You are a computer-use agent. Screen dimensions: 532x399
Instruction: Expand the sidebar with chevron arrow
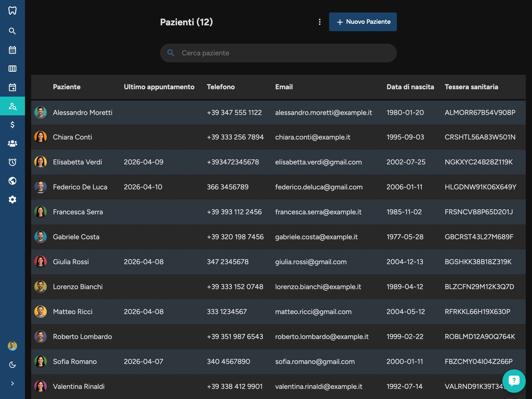(x=12, y=383)
